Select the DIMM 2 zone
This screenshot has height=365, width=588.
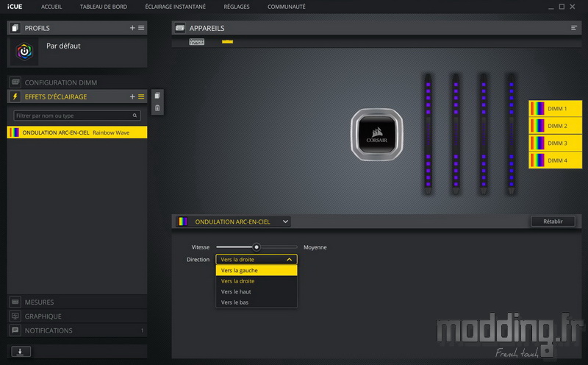pos(556,126)
